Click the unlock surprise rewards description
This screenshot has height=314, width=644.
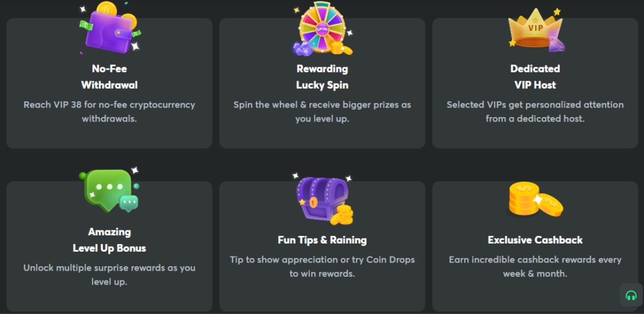(x=109, y=274)
